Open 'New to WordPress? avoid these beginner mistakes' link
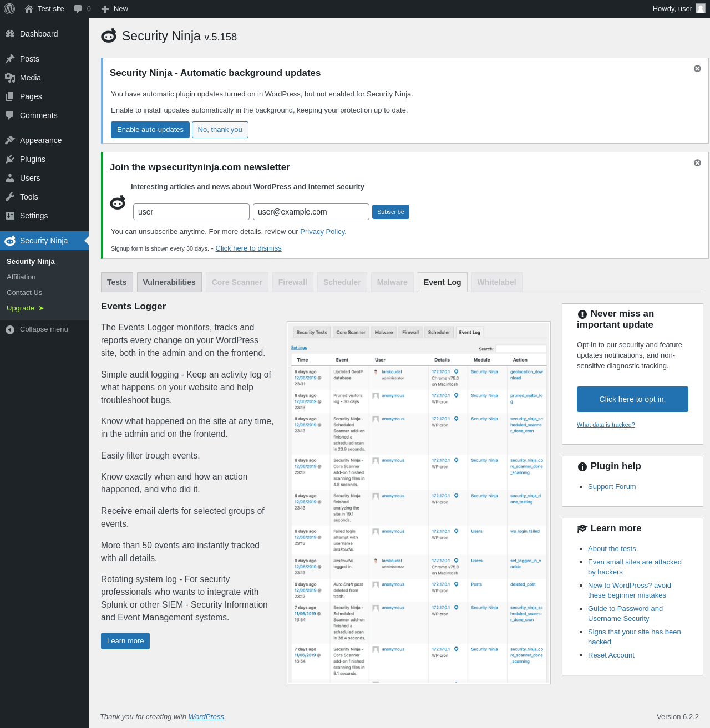 click(630, 590)
